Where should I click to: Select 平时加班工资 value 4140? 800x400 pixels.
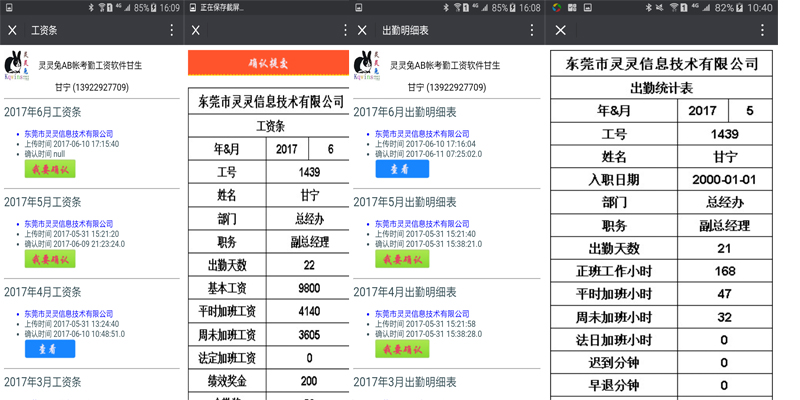coord(308,311)
